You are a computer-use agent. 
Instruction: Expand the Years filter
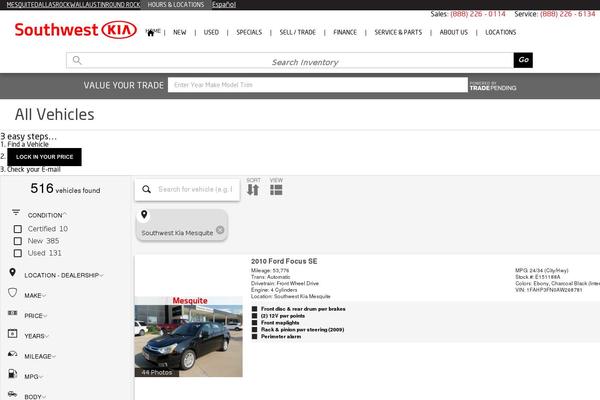click(x=36, y=336)
